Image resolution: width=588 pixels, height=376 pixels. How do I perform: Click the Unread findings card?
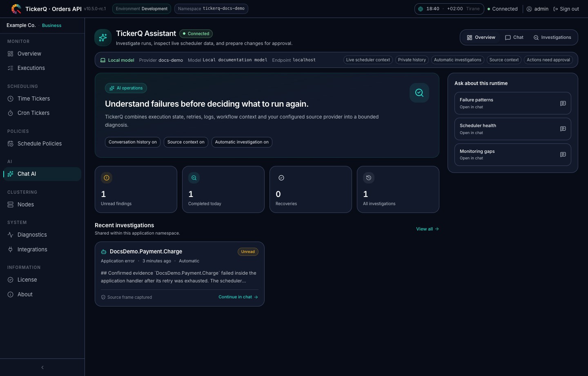(136, 189)
